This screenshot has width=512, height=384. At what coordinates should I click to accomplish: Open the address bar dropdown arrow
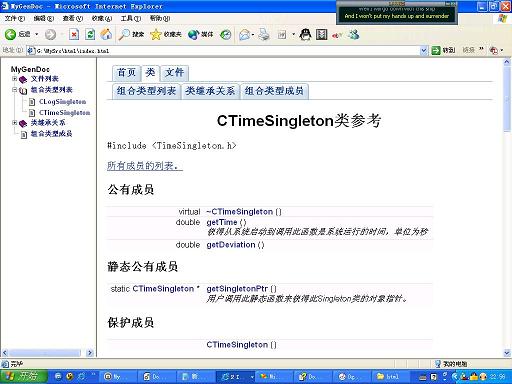click(423, 51)
